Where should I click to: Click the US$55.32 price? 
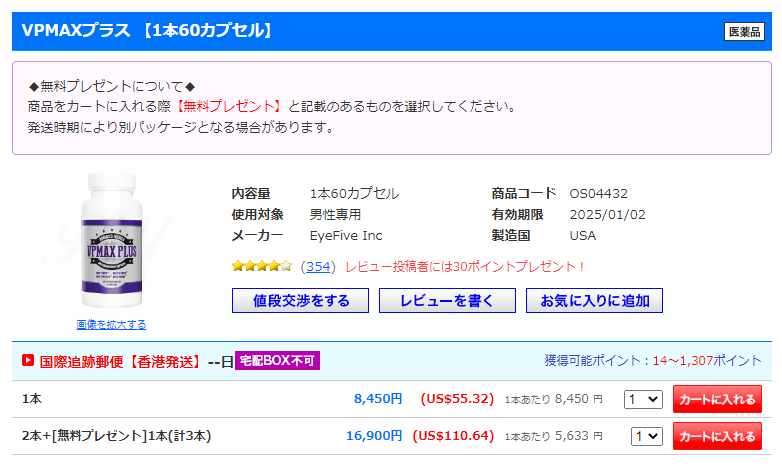click(x=457, y=399)
